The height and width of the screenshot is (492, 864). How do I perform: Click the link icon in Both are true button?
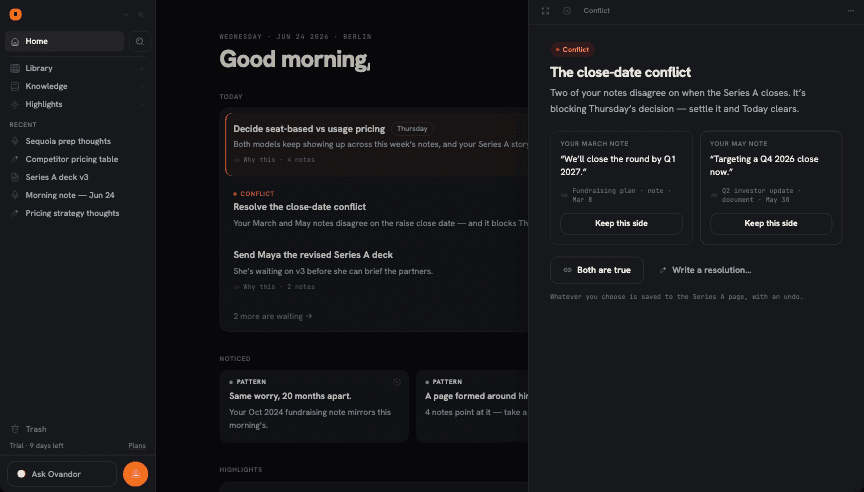point(567,270)
